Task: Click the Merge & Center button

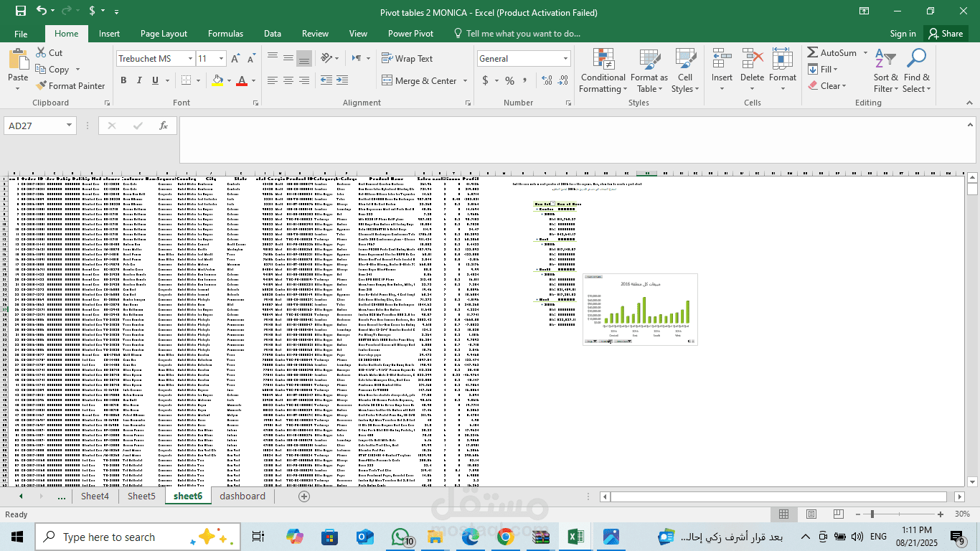Action: (419, 80)
